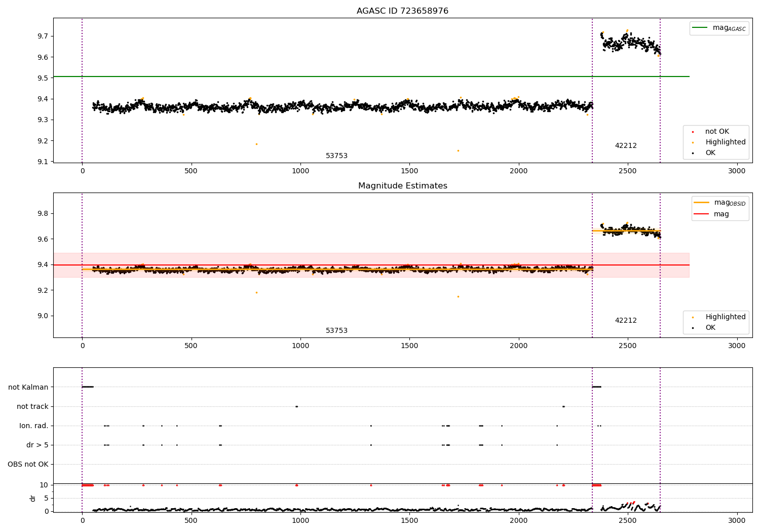Viewport: 760px width, 532px height.
Task: Click the orange line sample beside mag OBSID
Action: click(701, 203)
